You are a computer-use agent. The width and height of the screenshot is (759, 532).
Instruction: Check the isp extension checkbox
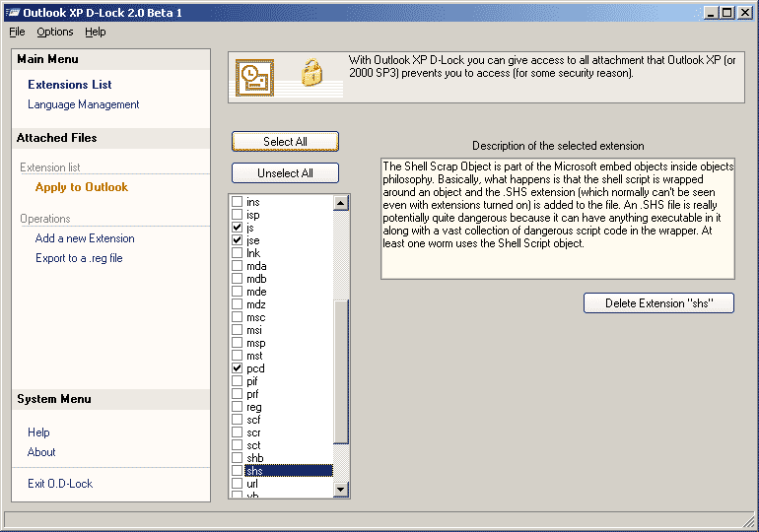click(237, 214)
